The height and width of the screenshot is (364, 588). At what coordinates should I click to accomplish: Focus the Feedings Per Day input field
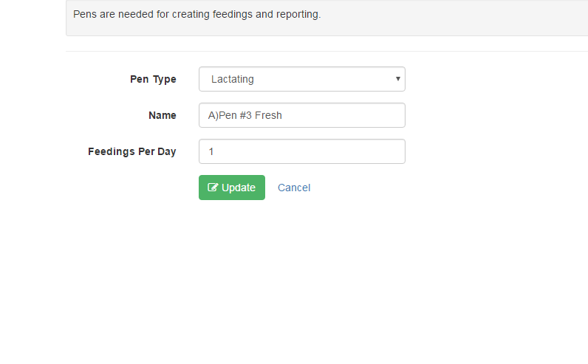tap(302, 151)
